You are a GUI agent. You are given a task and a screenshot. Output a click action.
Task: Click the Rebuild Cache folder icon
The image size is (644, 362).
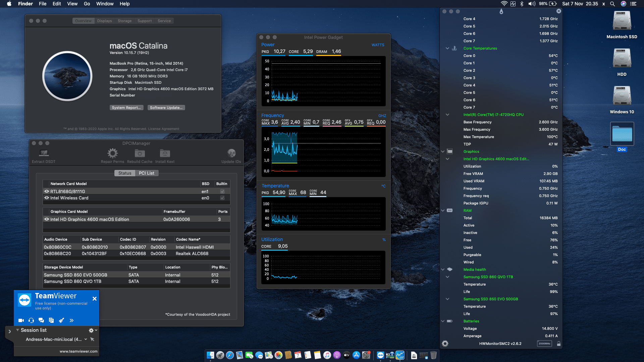(x=140, y=154)
